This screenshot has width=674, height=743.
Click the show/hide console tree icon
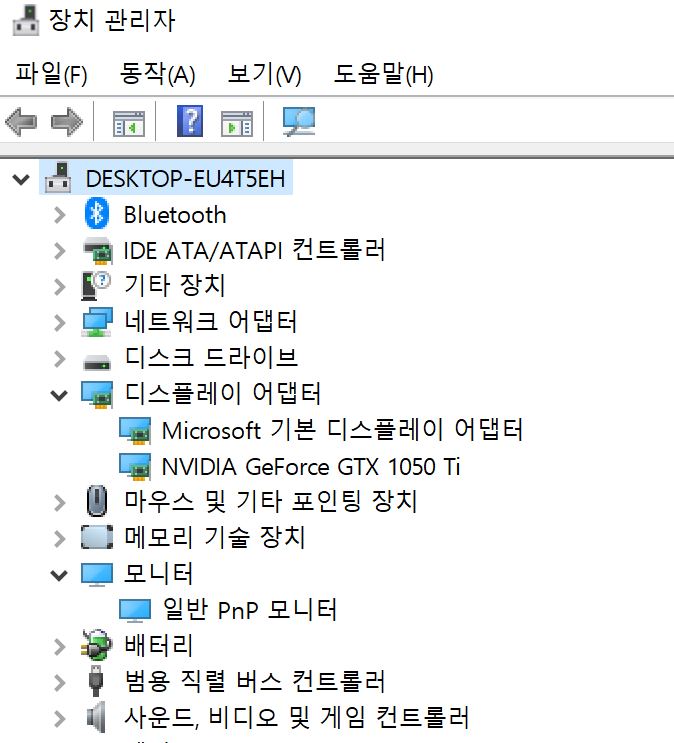(129, 123)
